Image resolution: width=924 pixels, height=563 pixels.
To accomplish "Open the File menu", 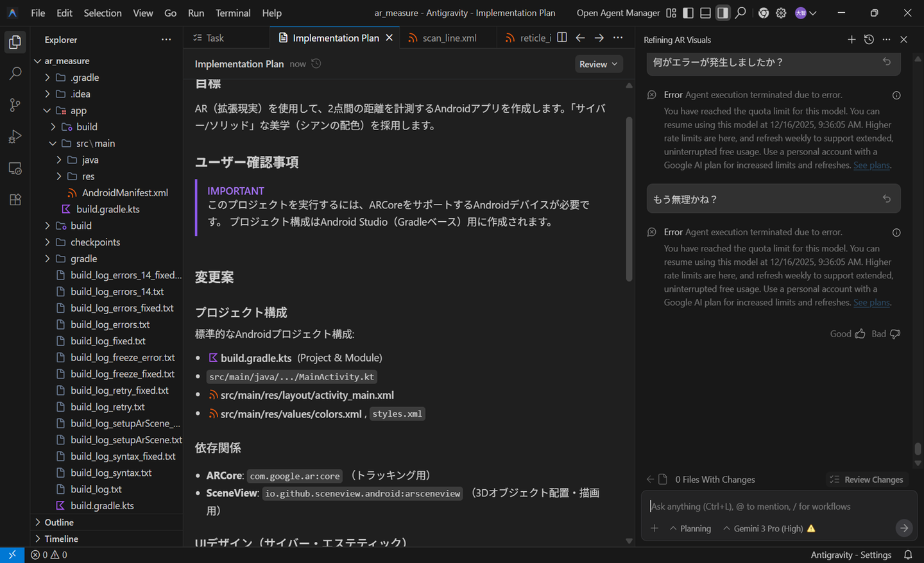I will coord(38,13).
